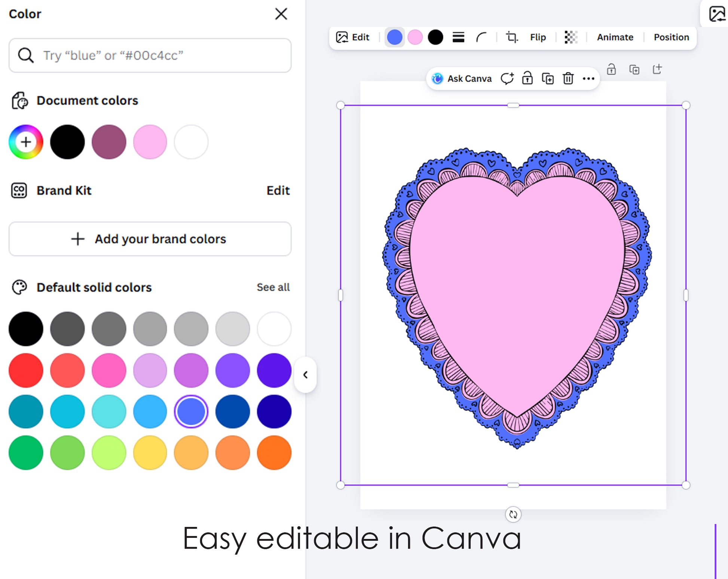
Task: Delete element with trash icon
Action: (x=568, y=79)
